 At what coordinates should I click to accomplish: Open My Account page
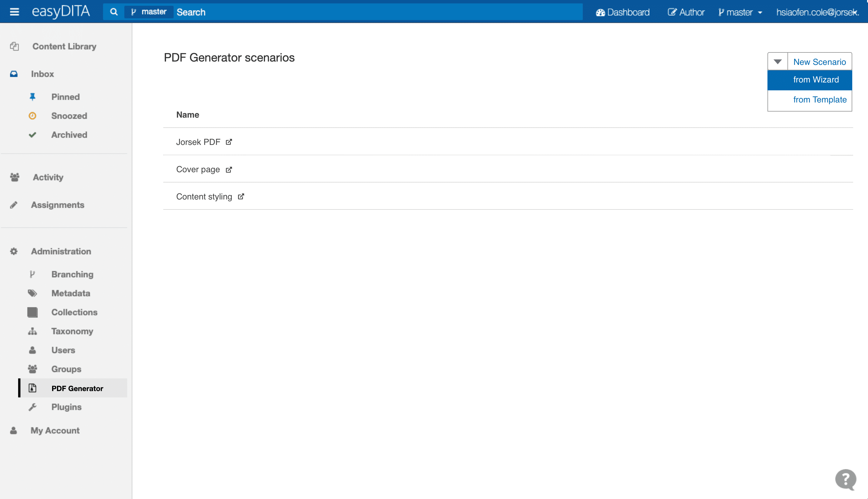(x=55, y=431)
